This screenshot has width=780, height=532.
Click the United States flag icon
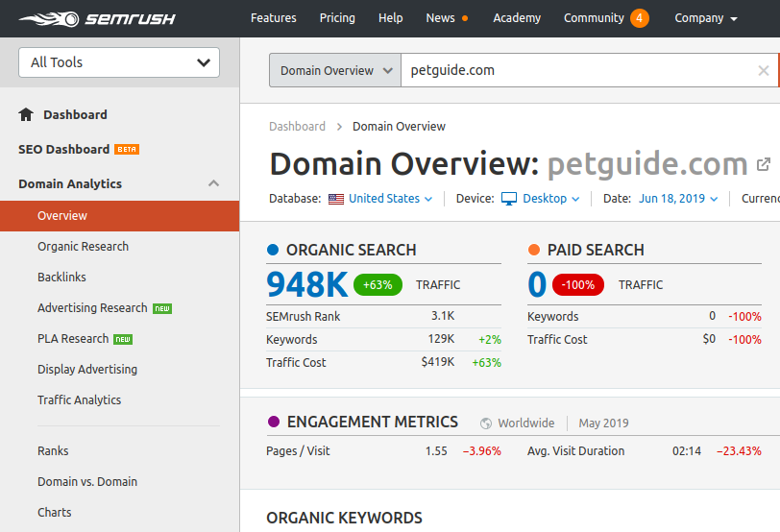[x=336, y=199]
